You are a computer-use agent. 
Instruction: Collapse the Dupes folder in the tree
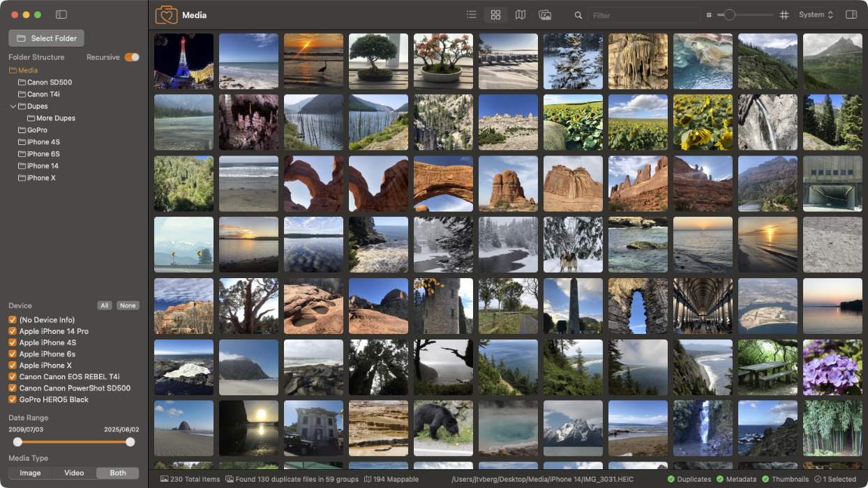point(13,106)
